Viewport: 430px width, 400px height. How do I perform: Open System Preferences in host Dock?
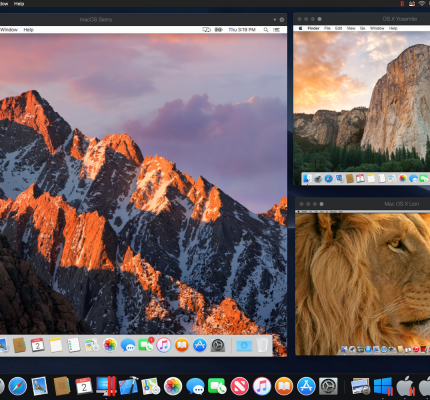328,386
